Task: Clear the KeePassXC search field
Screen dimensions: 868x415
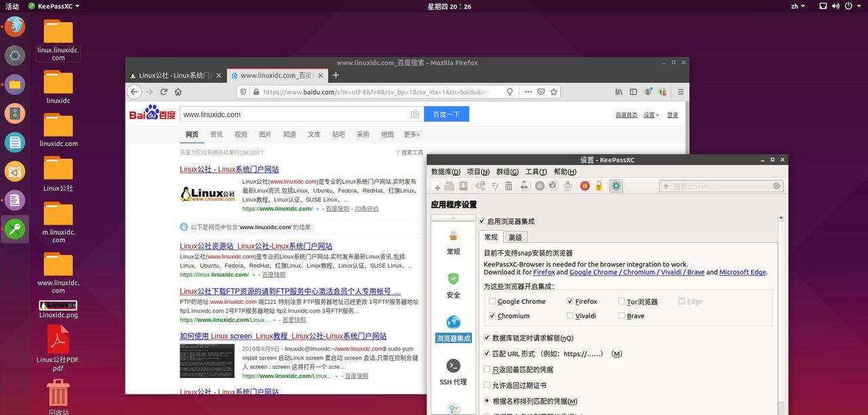Action: [776, 186]
